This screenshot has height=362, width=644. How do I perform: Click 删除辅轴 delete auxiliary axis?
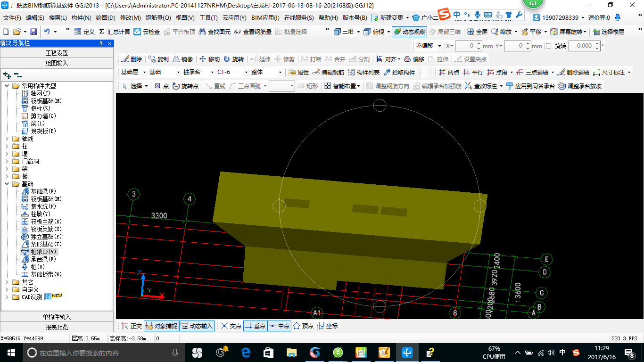(x=573, y=72)
